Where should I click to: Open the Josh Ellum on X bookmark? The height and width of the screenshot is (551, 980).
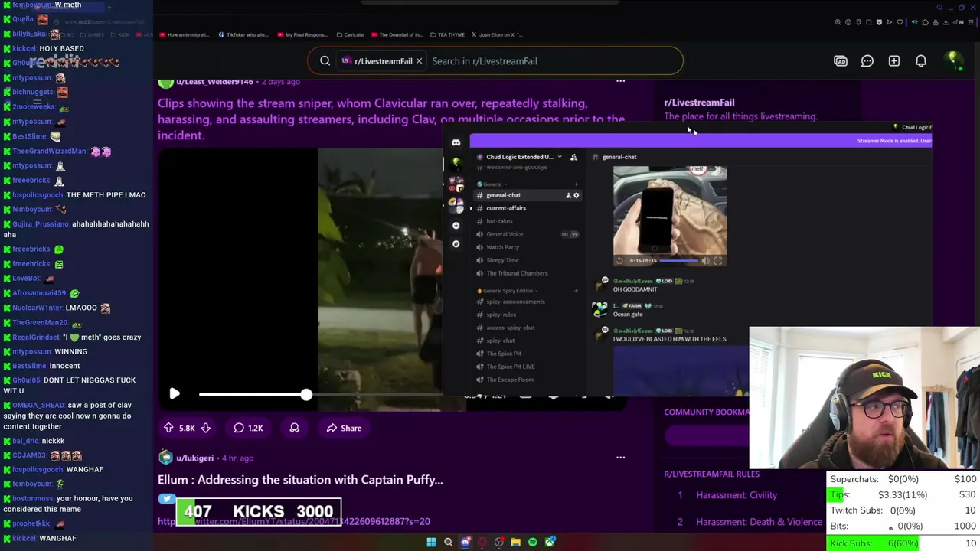pos(497,34)
